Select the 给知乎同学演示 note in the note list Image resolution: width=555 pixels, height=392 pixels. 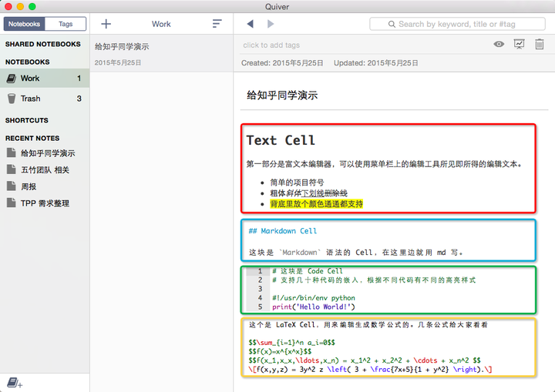click(x=161, y=54)
